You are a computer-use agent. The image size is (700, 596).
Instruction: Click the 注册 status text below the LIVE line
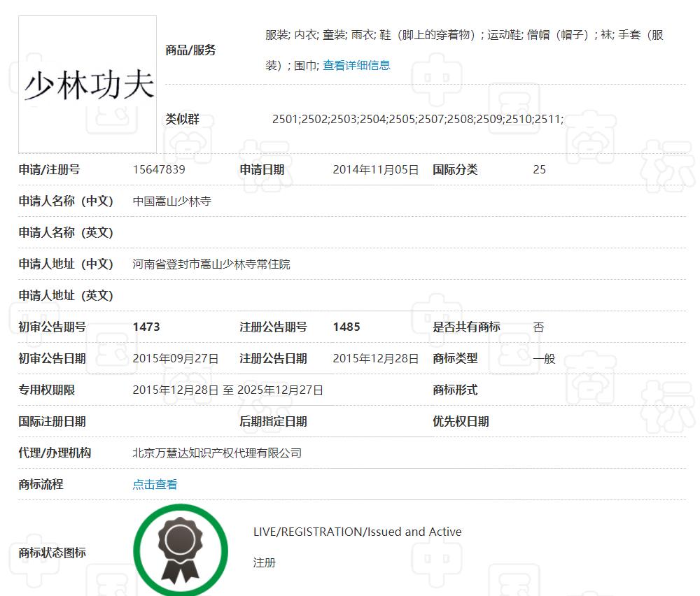tap(265, 562)
